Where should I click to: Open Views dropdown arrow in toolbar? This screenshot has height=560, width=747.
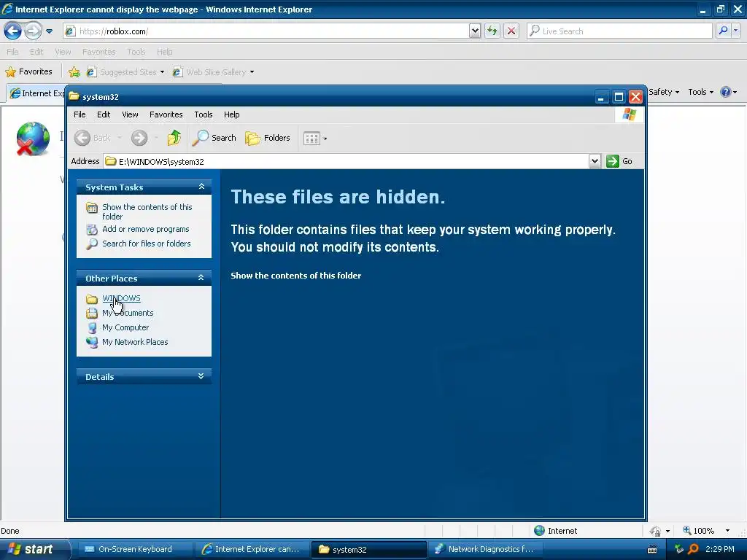[325, 139]
